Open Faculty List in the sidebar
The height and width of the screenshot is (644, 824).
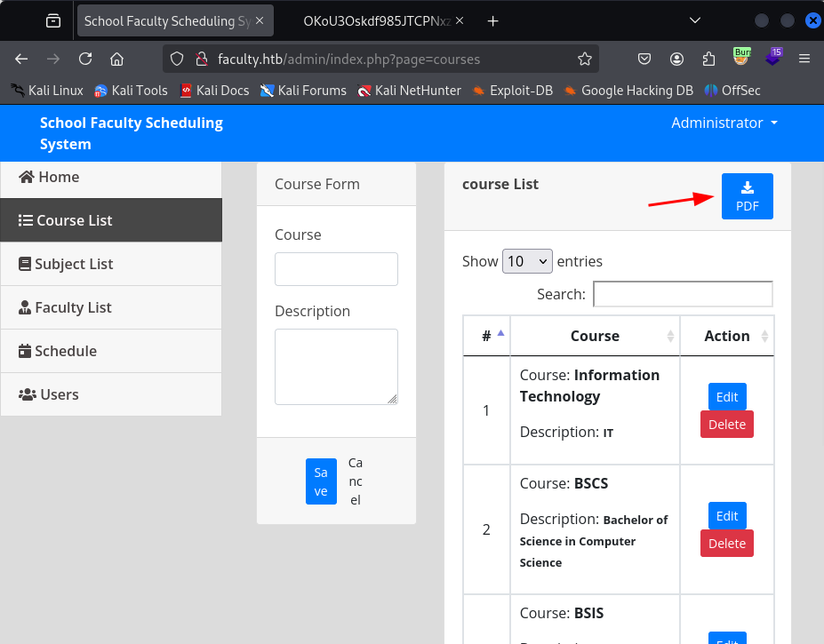click(111, 307)
